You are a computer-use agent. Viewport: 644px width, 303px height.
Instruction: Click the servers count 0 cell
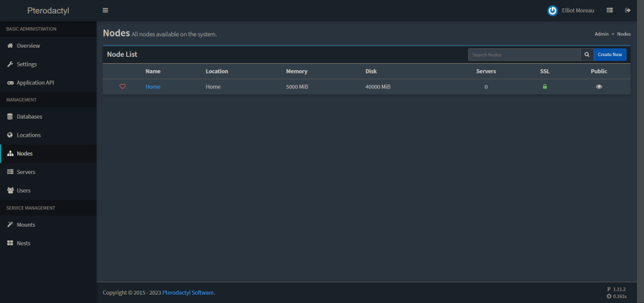tap(486, 87)
